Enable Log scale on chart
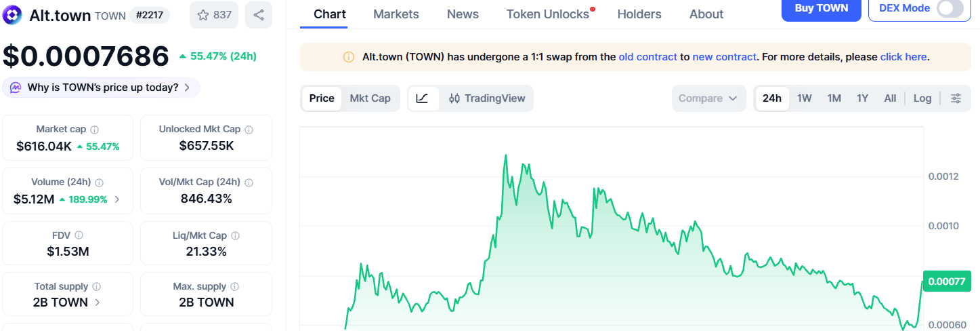The height and width of the screenshot is (331, 980). (922, 98)
